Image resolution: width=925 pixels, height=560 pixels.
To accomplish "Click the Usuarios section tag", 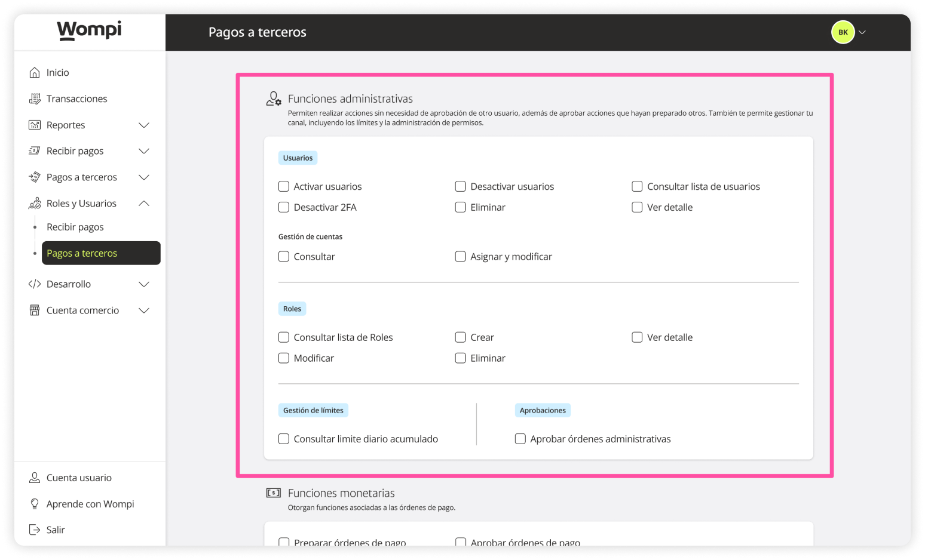I will [x=298, y=158].
